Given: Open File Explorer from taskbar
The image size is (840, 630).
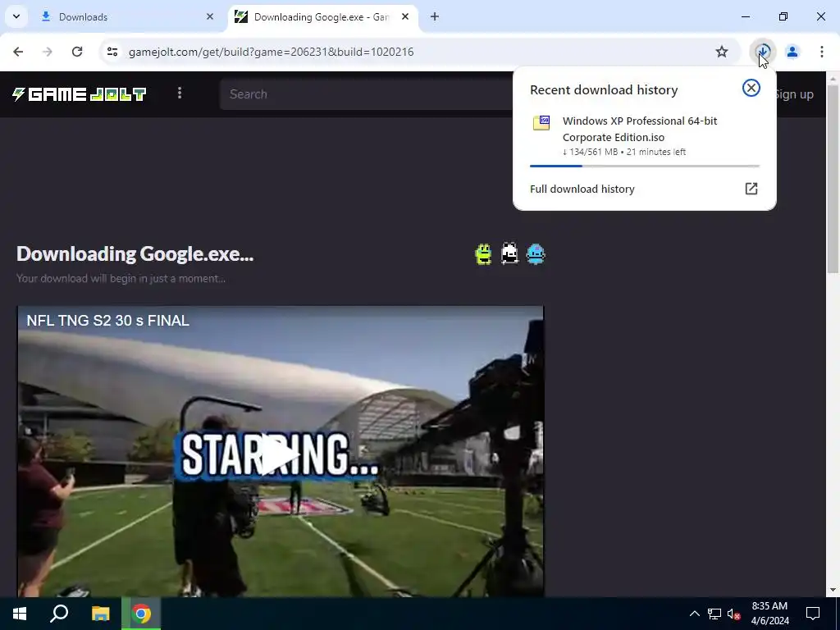Looking at the screenshot, I should (x=100, y=614).
